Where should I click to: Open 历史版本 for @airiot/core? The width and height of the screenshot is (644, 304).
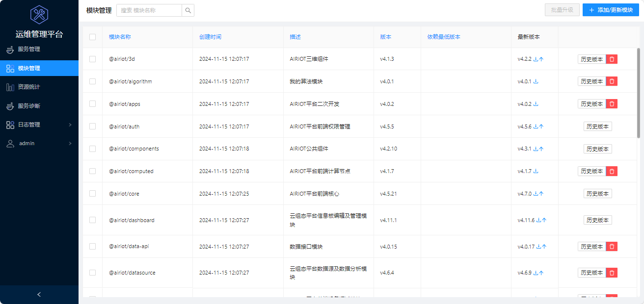[597, 194]
